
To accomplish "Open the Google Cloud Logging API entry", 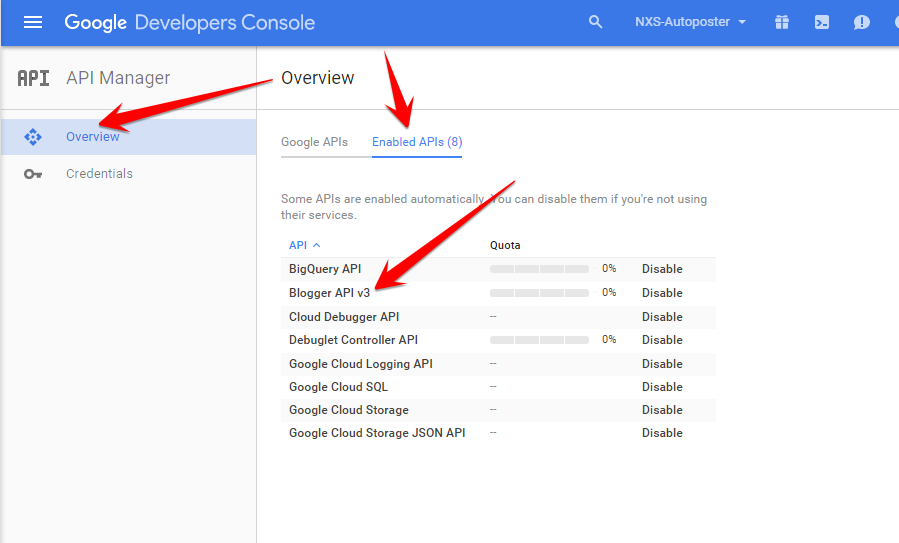I will click(361, 364).
